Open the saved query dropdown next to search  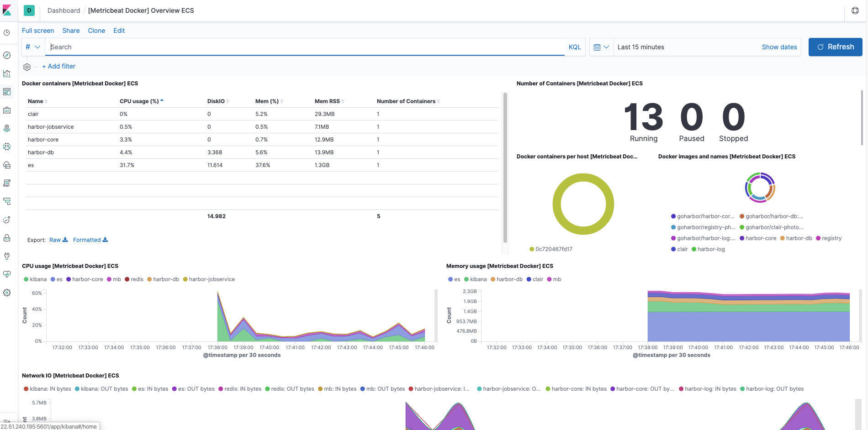pyautogui.click(x=32, y=47)
